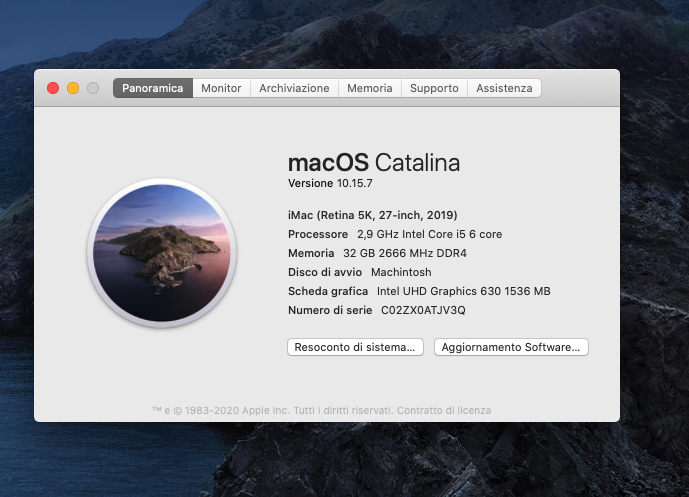Click the memory value 32 GB 2666 MHz DDR4
Viewport: 689px width, 497px height.
405,253
